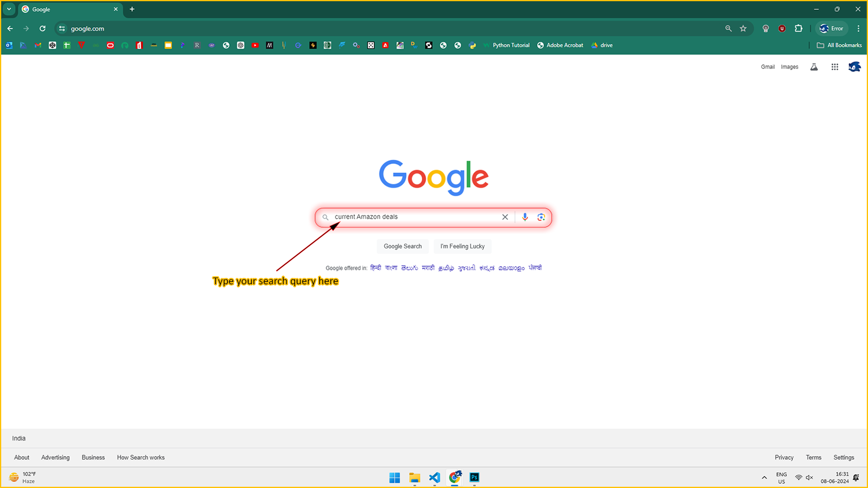Open YouTube bookmark in bookmarks bar

[255, 45]
